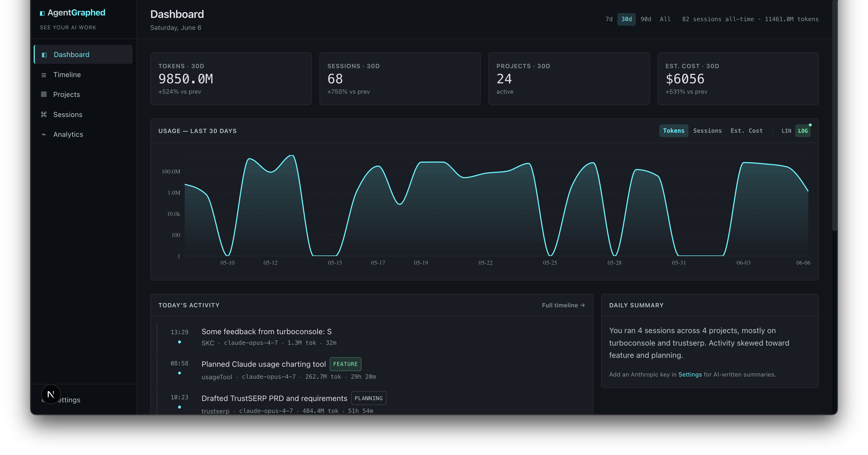868x455 pixels.
Task: Click the Sessions command icon
Action: click(44, 115)
